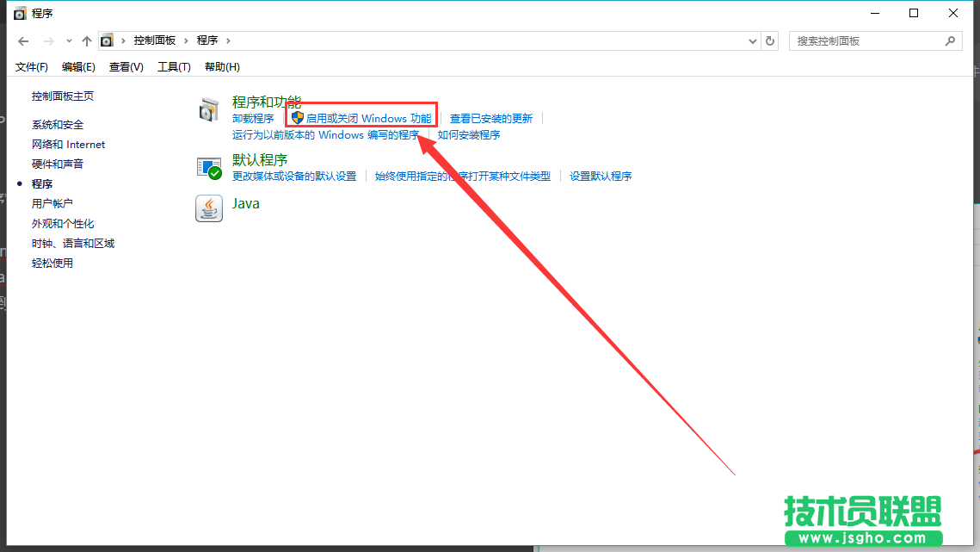This screenshot has width=980, height=552.
Task: Open the recent locations dropdown arrow
Action: pos(69,40)
